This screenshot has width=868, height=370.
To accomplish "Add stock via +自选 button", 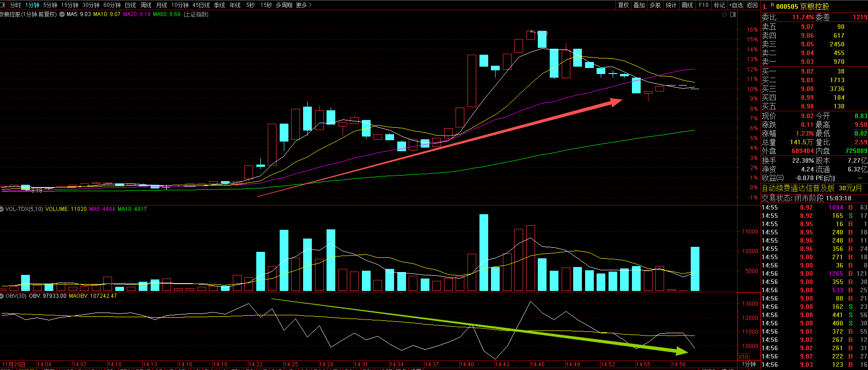I will [736, 5].
